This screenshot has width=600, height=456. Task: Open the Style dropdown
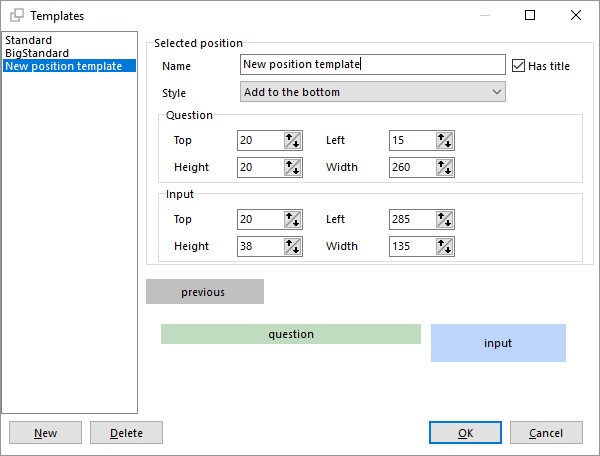click(373, 92)
